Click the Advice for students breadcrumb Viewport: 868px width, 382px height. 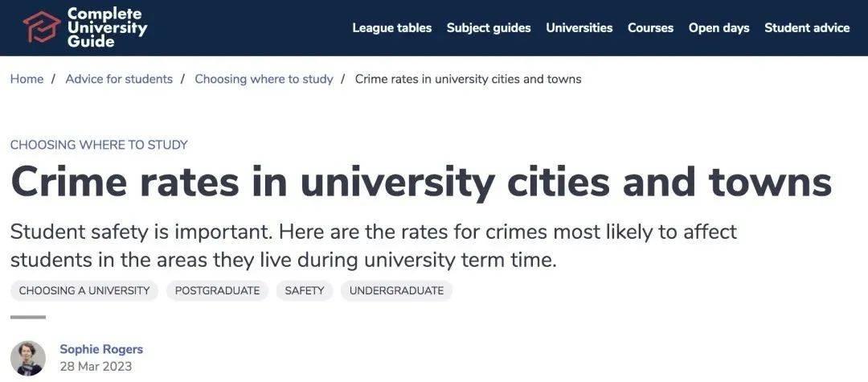[x=119, y=79]
